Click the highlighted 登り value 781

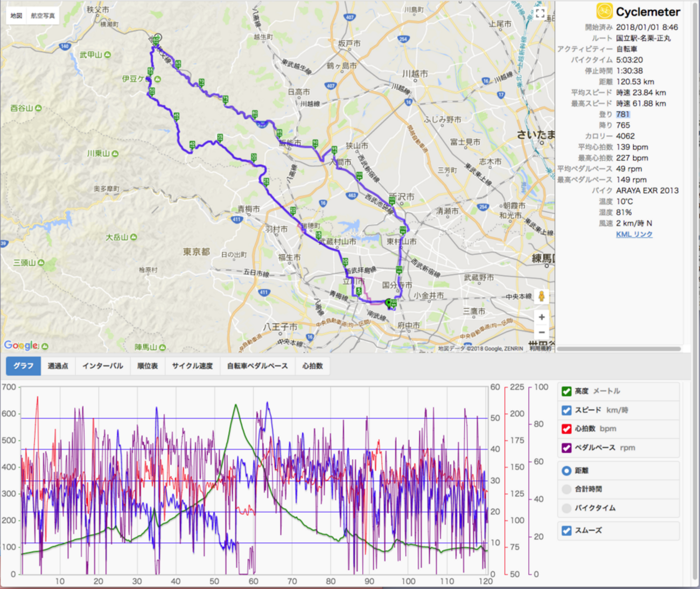tap(623, 114)
